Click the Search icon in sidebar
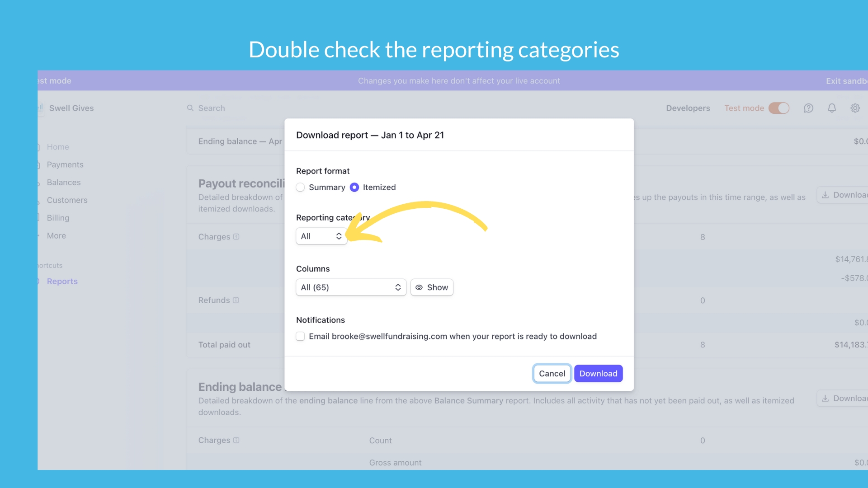This screenshot has height=488, width=868. coord(190,108)
